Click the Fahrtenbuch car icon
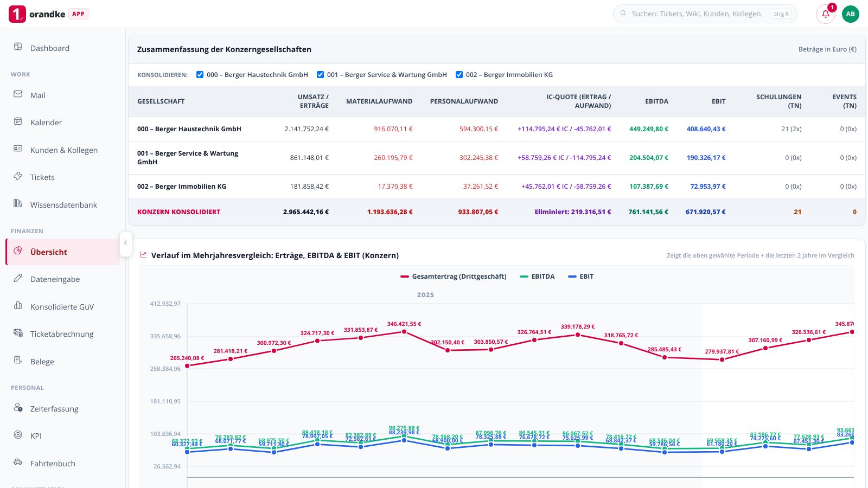 pyautogui.click(x=18, y=462)
